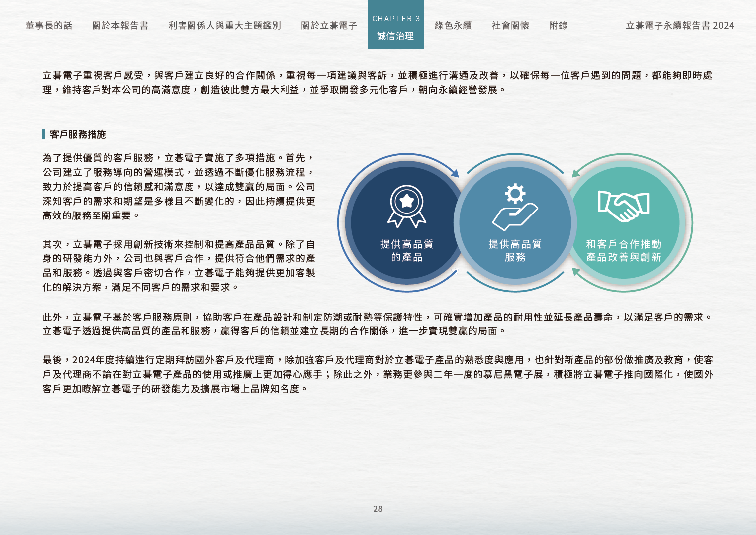The width and height of the screenshot is (756, 535).
Task: Select the 提供高品質服務 circle label
Action: pos(515,250)
